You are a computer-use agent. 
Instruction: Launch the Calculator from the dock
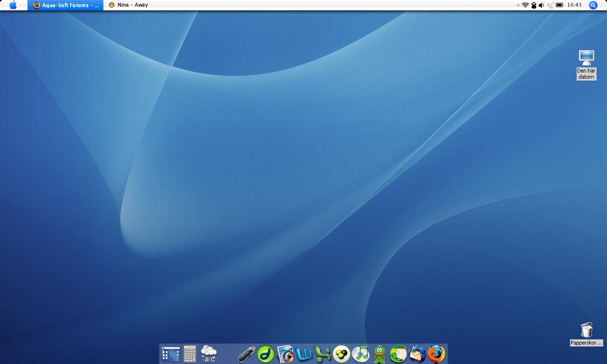click(190, 354)
